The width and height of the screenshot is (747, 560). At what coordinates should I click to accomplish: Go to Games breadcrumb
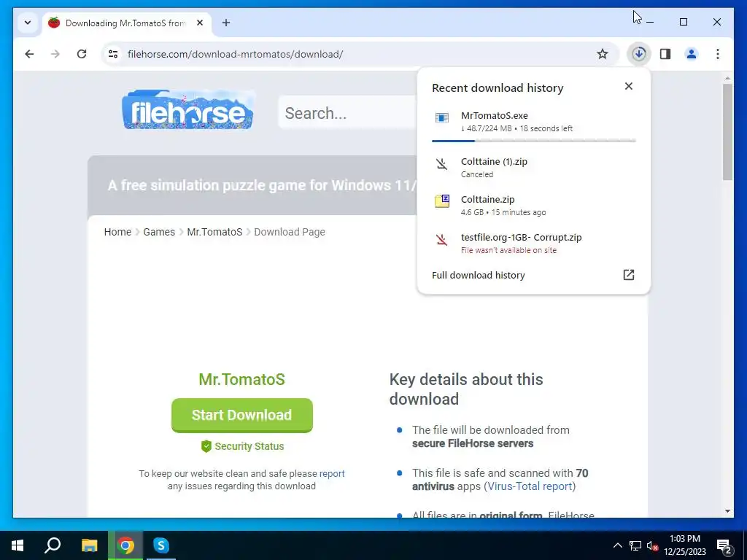tap(159, 232)
